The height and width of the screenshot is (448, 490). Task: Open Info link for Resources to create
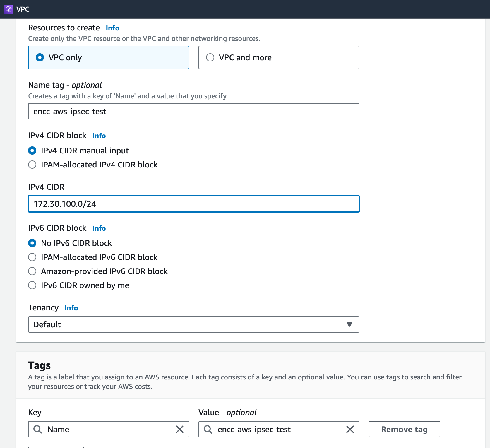(x=112, y=28)
